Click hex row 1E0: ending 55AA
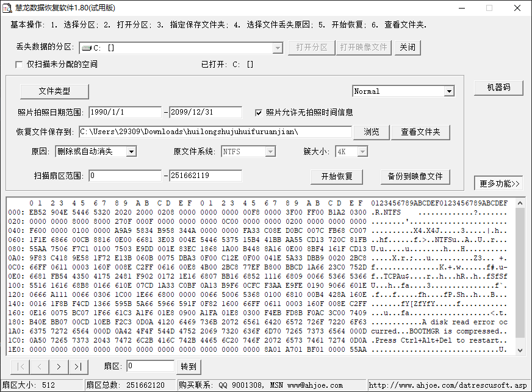Image resolution: width=532 pixels, height=392 pixels. [x=258, y=350]
